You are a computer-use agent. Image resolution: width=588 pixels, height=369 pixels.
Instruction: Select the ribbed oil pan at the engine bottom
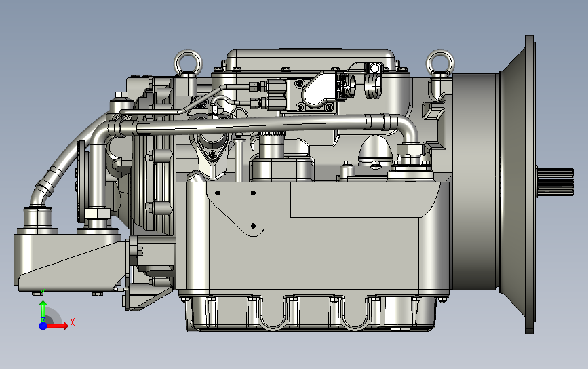point(311,313)
